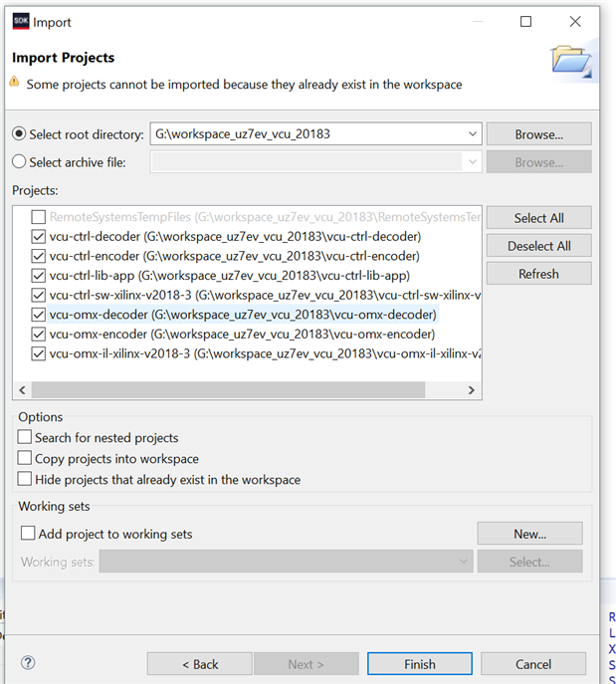Select the vcu-omx-decoder project row text

click(x=243, y=315)
